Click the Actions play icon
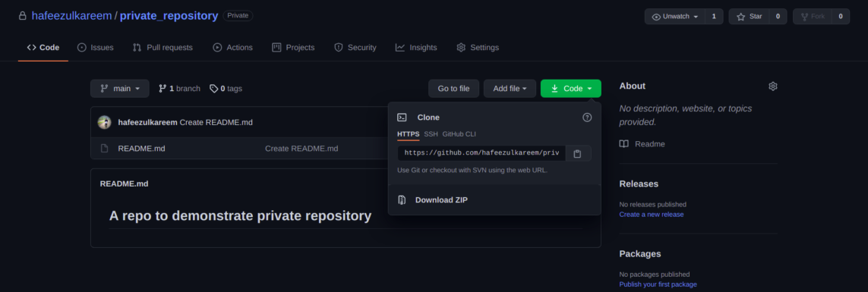The height and width of the screenshot is (292, 868). coord(217,48)
